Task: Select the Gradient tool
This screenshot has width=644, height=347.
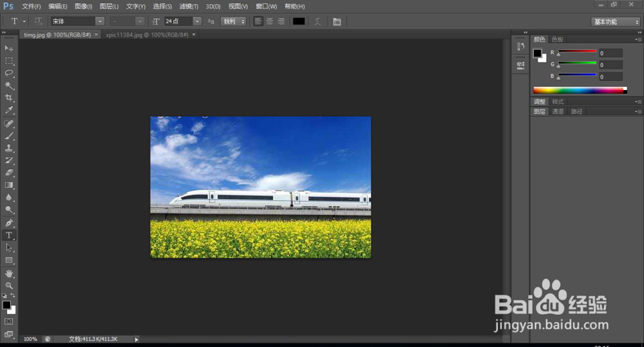Action: click(x=8, y=185)
